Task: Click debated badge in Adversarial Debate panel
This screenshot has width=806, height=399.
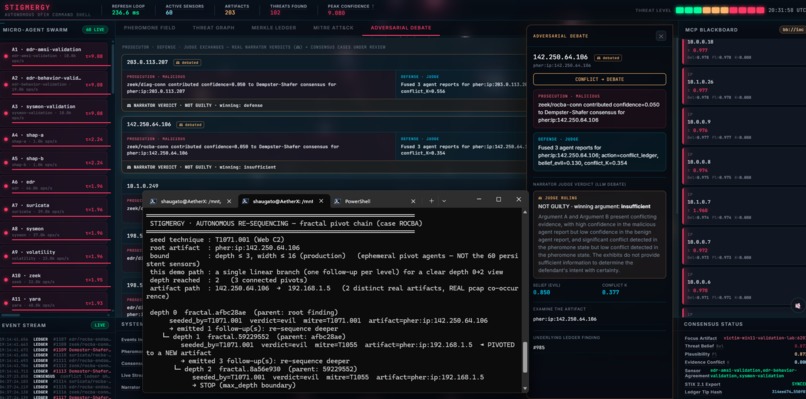Action: point(608,58)
